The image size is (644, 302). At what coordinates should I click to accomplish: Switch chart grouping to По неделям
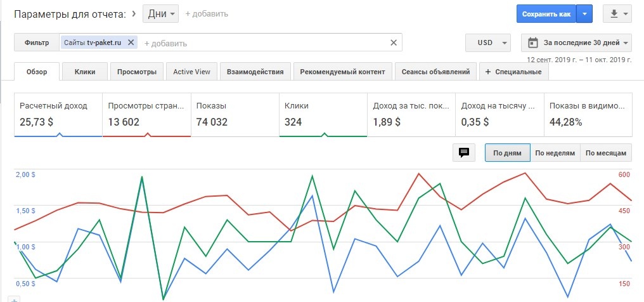coord(555,153)
